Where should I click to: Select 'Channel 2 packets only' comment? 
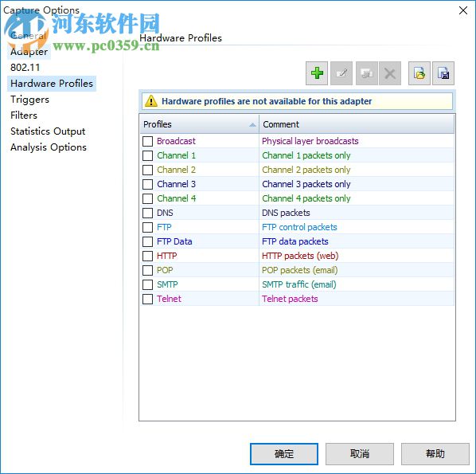pos(306,170)
